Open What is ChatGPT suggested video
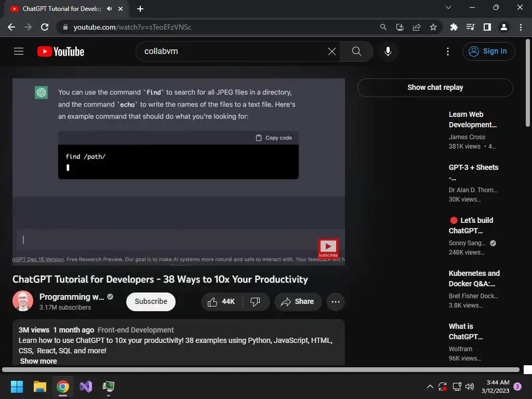The width and height of the screenshot is (532, 399). [x=465, y=331]
